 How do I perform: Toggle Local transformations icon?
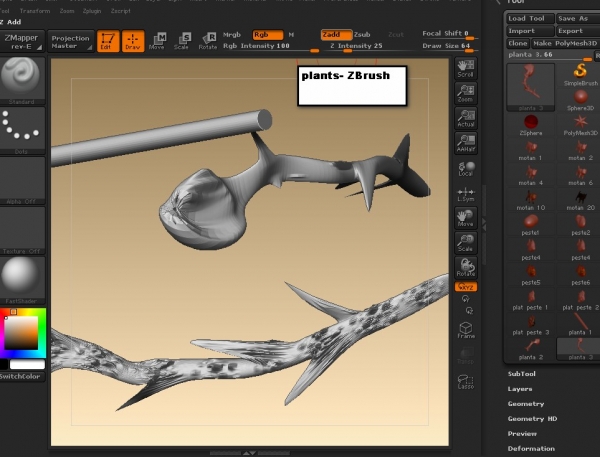465,168
